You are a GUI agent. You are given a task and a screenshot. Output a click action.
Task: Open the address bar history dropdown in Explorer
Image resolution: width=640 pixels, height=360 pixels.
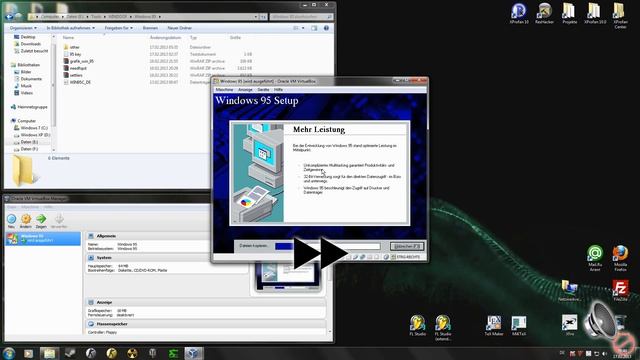click(256, 17)
